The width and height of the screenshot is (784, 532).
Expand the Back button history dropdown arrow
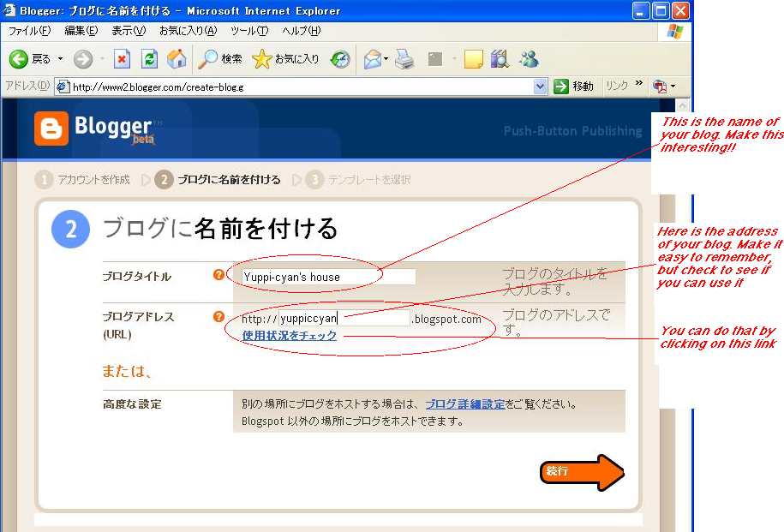[x=61, y=59]
